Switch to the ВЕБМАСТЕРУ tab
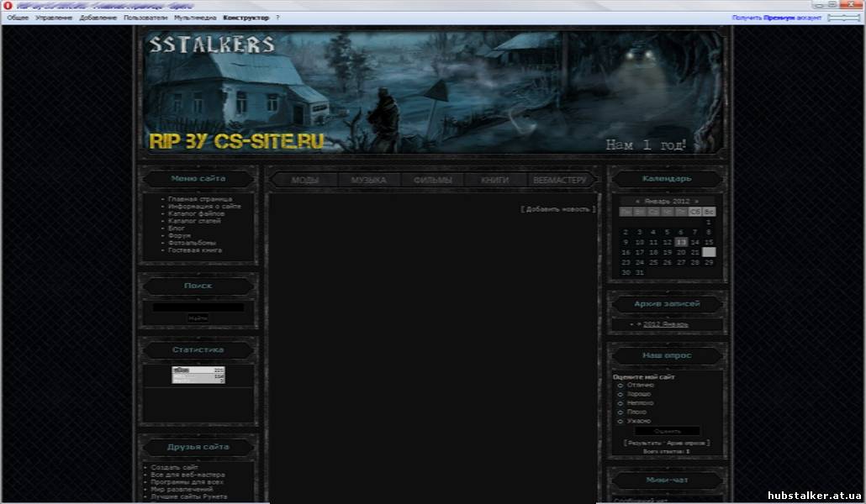The height and width of the screenshot is (504, 866). 559,180
